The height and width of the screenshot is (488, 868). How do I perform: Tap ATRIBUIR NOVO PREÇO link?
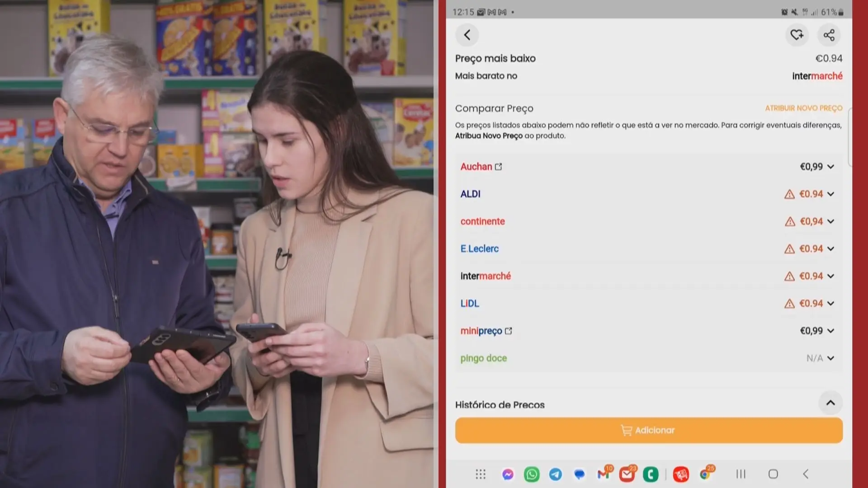click(x=803, y=108)
